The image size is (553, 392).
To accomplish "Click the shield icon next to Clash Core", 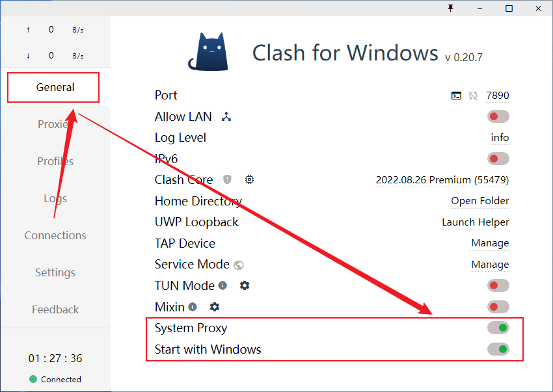I will click(227, 179).
